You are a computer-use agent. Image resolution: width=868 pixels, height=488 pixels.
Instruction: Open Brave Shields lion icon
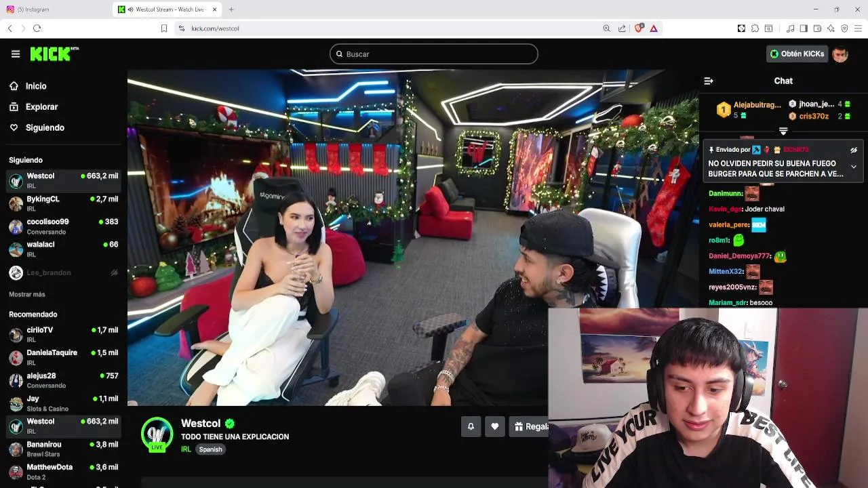coord(638,28)
